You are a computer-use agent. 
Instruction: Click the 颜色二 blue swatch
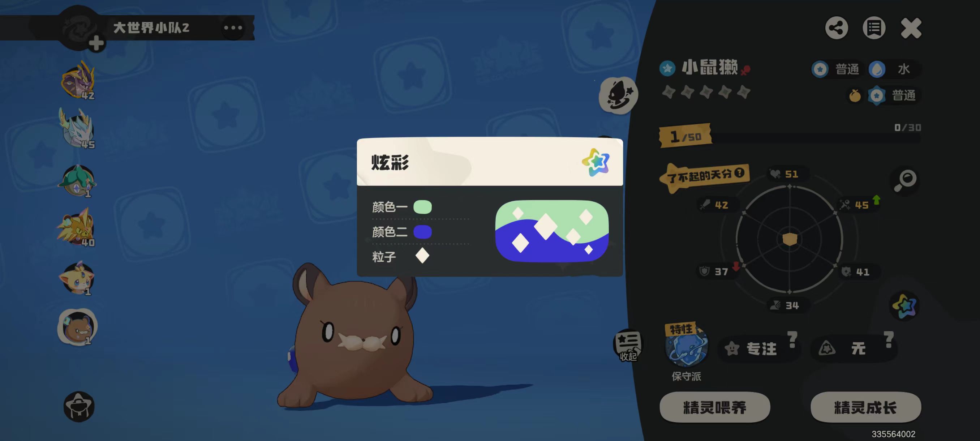coord(422,232)
